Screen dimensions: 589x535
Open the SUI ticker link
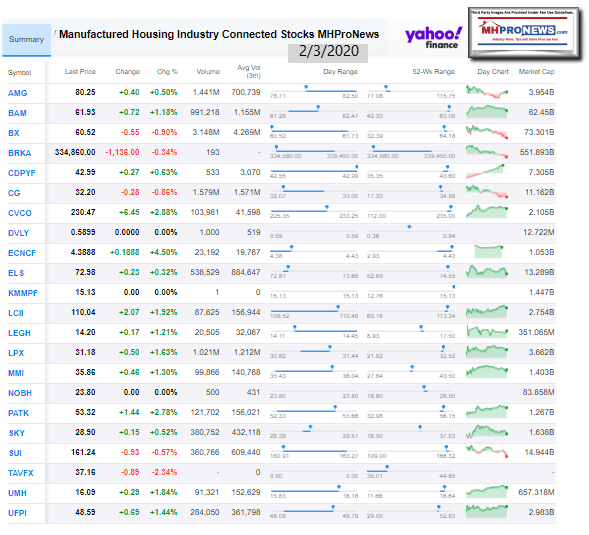pos(15,453)
